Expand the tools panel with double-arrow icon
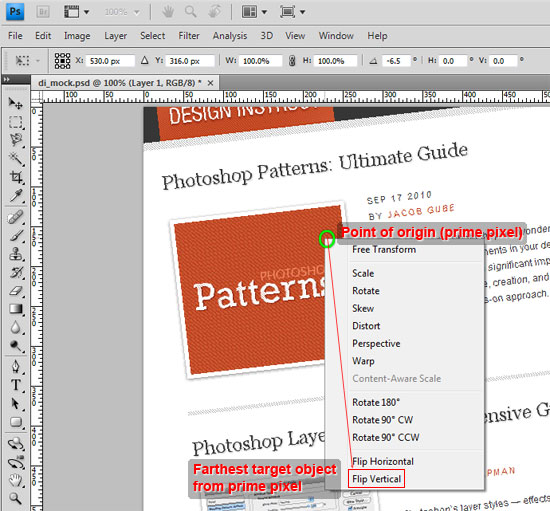Viewport: 550px width, 511px height. [6, 80]
